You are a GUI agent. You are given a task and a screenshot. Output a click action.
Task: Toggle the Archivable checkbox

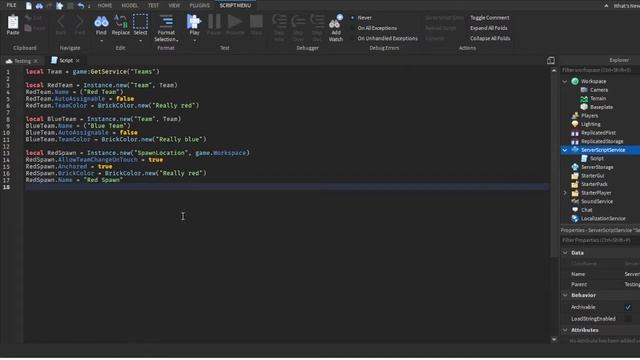click(x=628, y=307)
